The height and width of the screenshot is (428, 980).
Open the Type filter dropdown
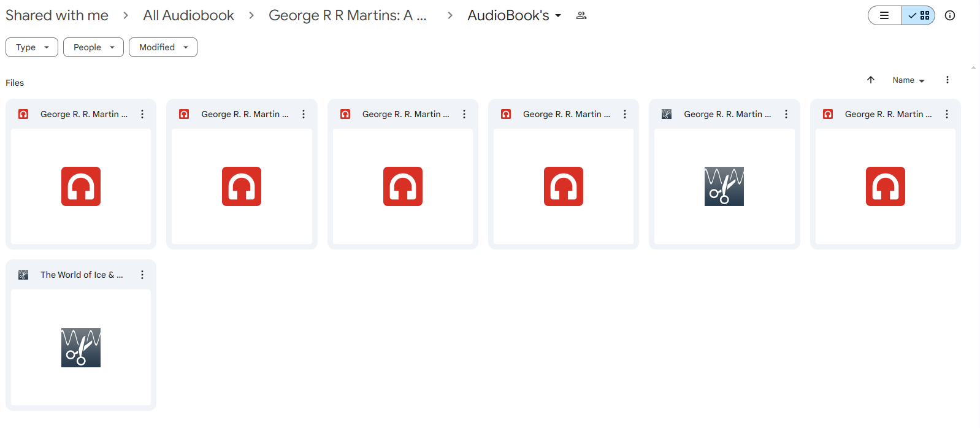[32, 47]
